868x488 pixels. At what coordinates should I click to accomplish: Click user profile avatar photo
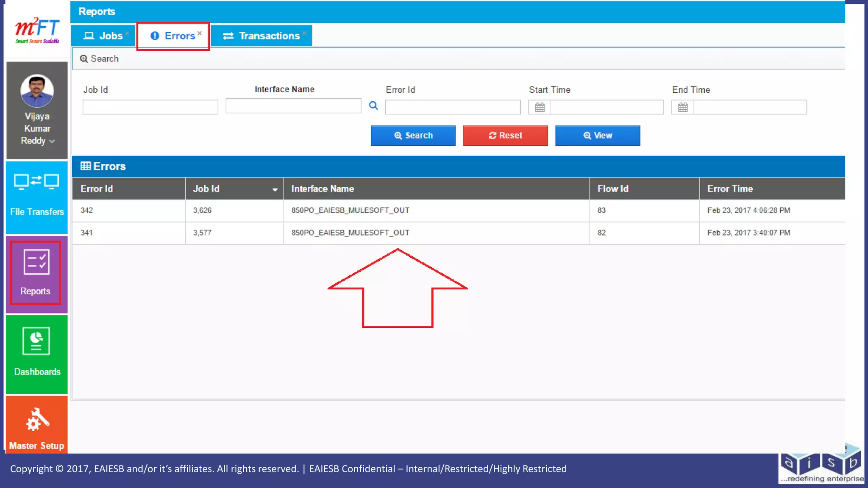pyautogui.click(x=37, y=91)
